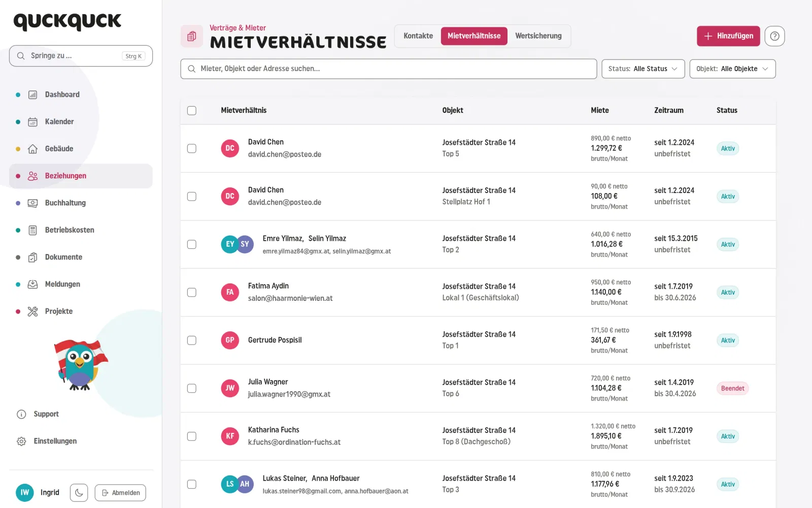The image size is (812, 508).
Task: Open the Status filter dropdown
Action: pos(643,69)
